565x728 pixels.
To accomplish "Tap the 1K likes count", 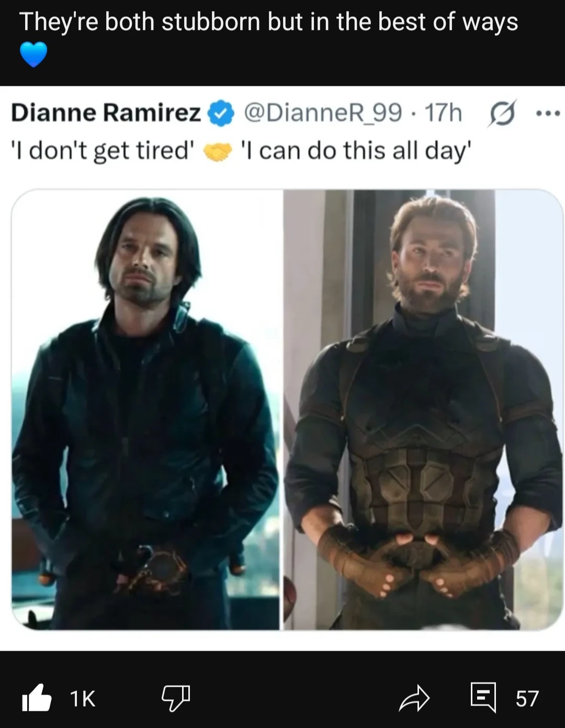I will click(83, 699).
